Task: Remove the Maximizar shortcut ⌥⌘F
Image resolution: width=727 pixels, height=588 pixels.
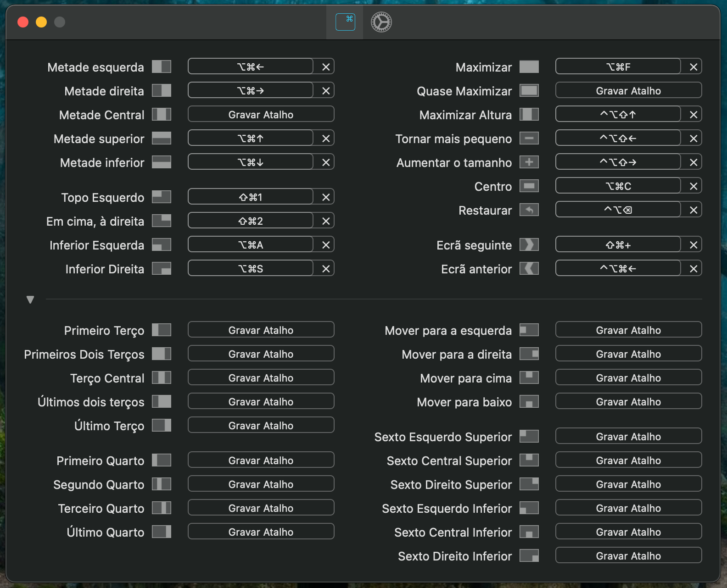Action: tap(693, 67)
